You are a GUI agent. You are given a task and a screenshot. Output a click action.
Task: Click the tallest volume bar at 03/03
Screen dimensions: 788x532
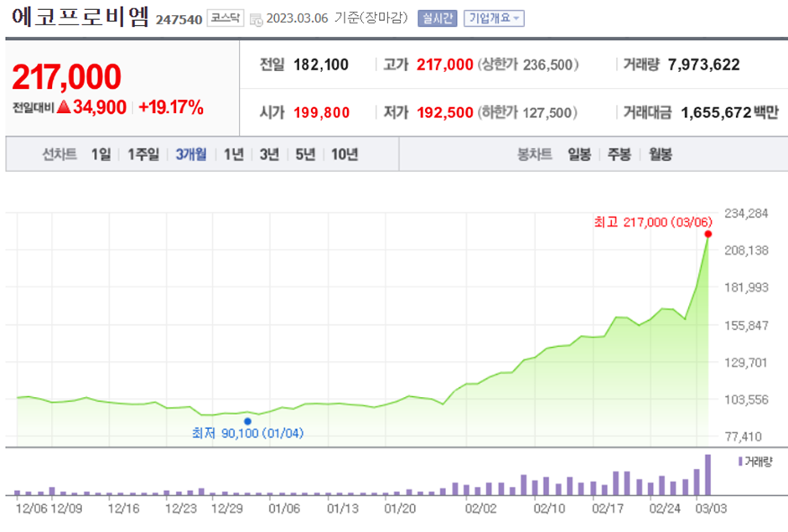coord(708,475)
